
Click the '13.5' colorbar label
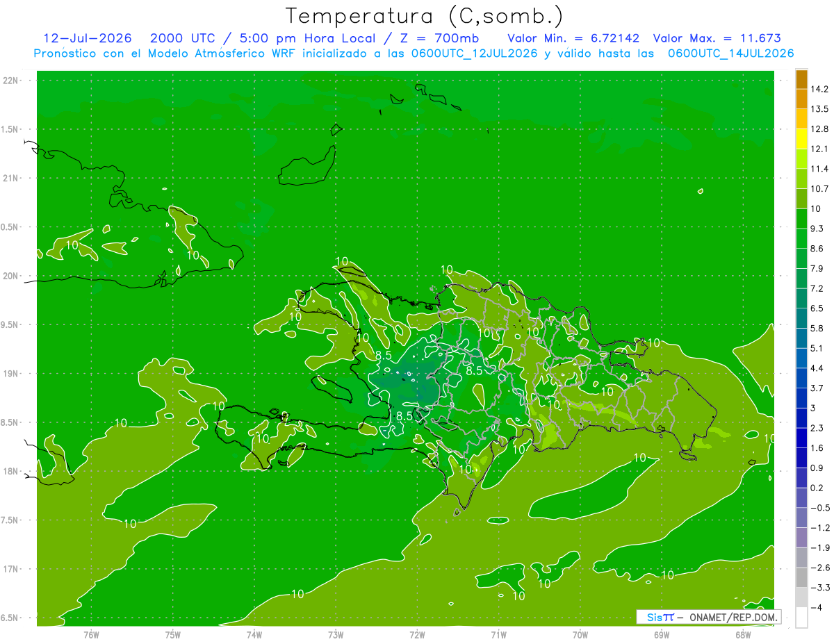point(820,109)
